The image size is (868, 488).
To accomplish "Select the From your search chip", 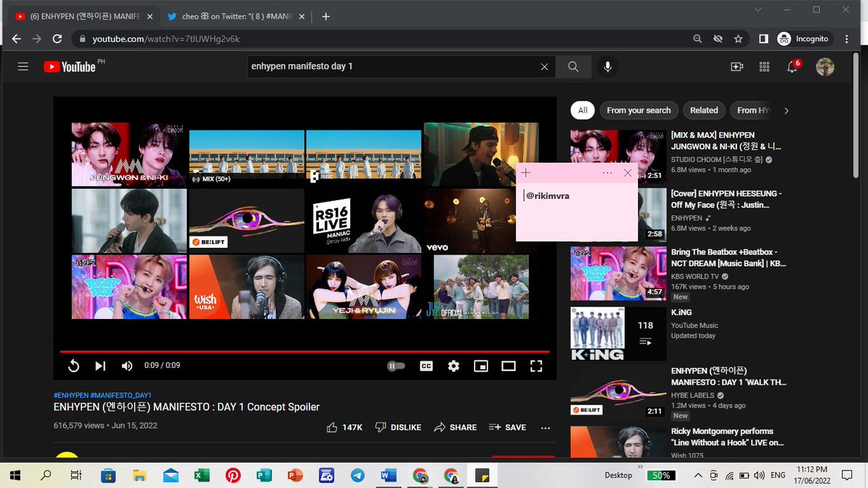I will 639,110.
